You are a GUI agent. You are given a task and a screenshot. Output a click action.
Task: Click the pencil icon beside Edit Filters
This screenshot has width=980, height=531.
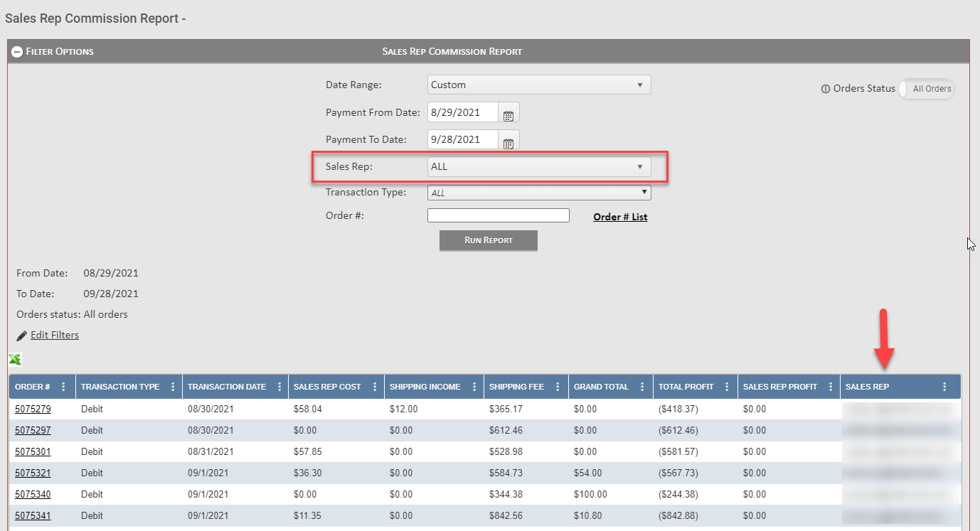pyautogui.click(x=21, y=334)
